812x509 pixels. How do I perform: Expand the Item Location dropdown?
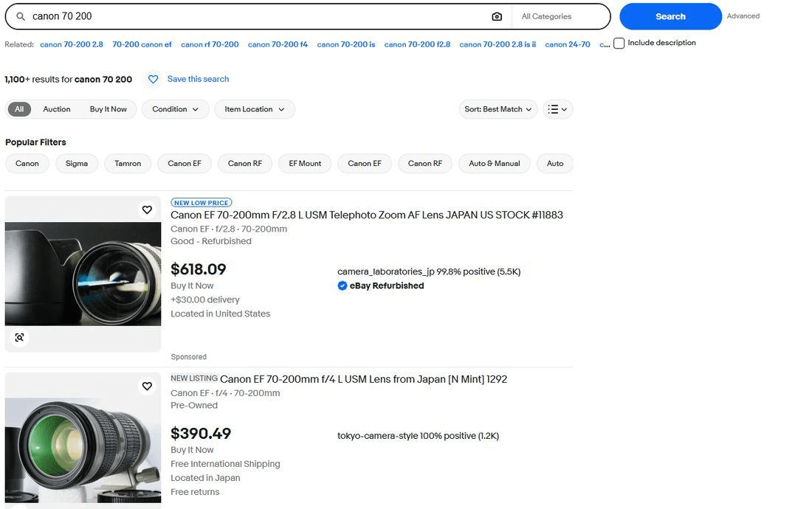tap(255, 109)
